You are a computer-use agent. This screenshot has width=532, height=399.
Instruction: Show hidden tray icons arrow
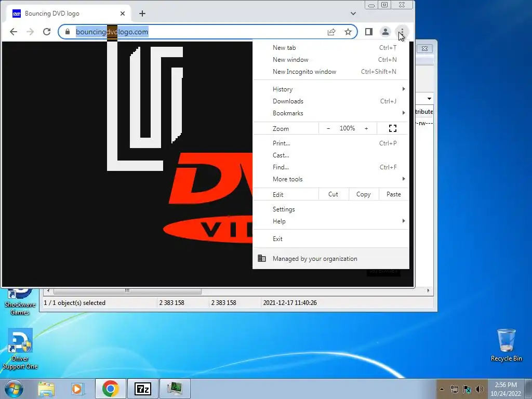[442, 389]
